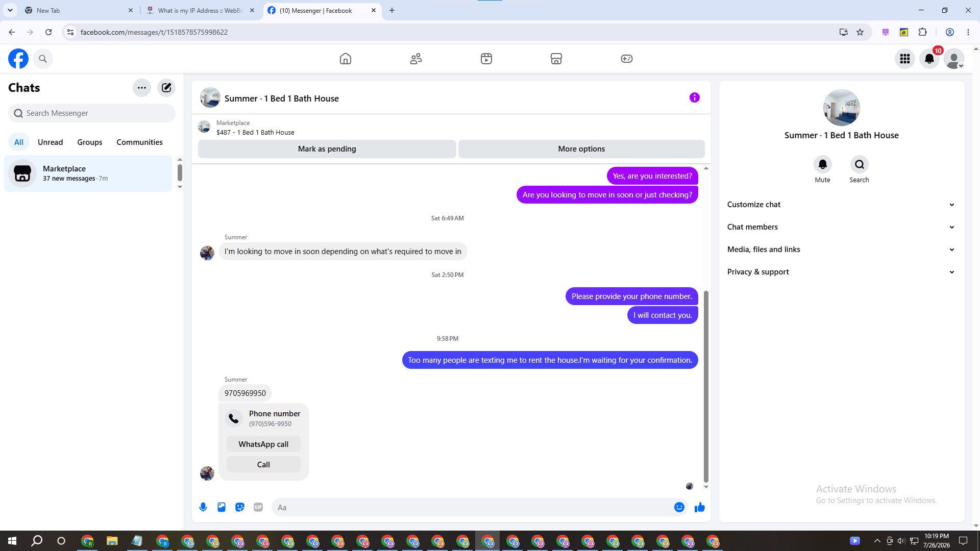Image resolution: width=980 pixels, height=551 pixels.
Task: Open the Gaming controller navigation icon
Action: tap(627, 59)
